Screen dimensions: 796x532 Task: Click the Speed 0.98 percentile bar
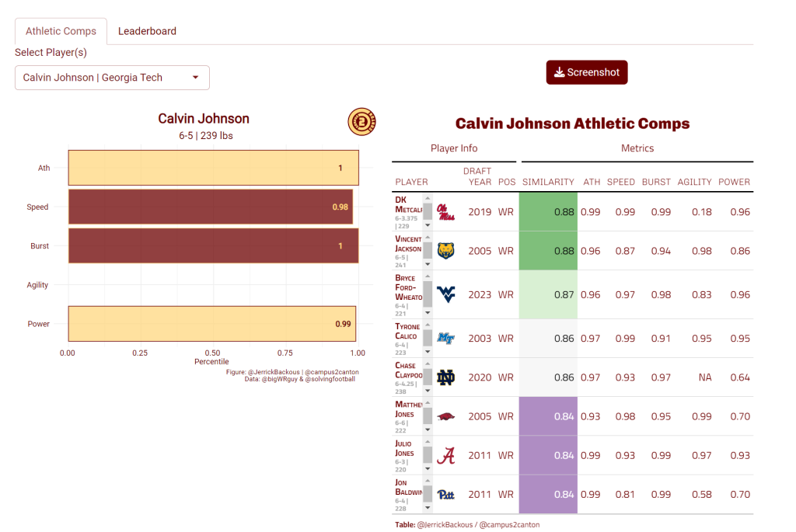coord(211,207)
